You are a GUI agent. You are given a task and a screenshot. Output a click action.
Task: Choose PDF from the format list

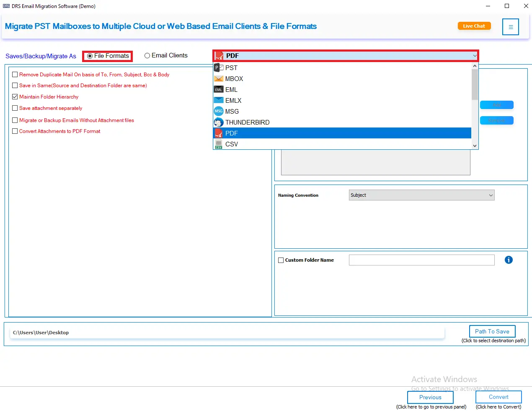click(x=342, y=133)
